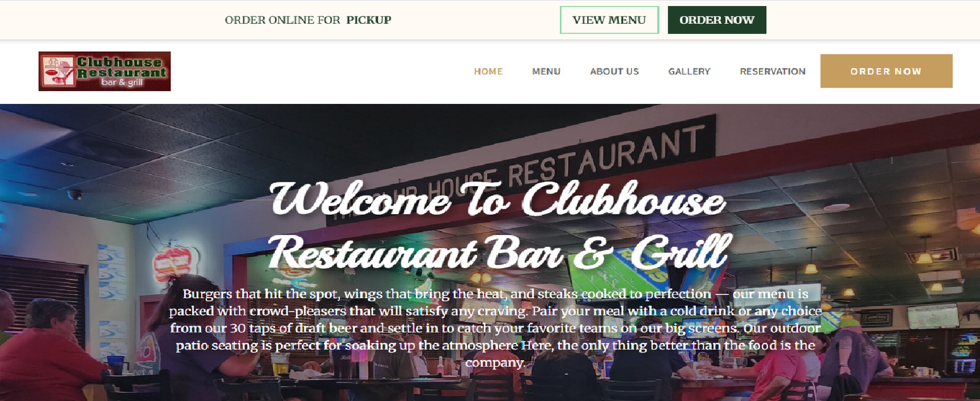Click the ceiling security camera dome in photo
980x401 pixels.
click(x=75, y=194)
